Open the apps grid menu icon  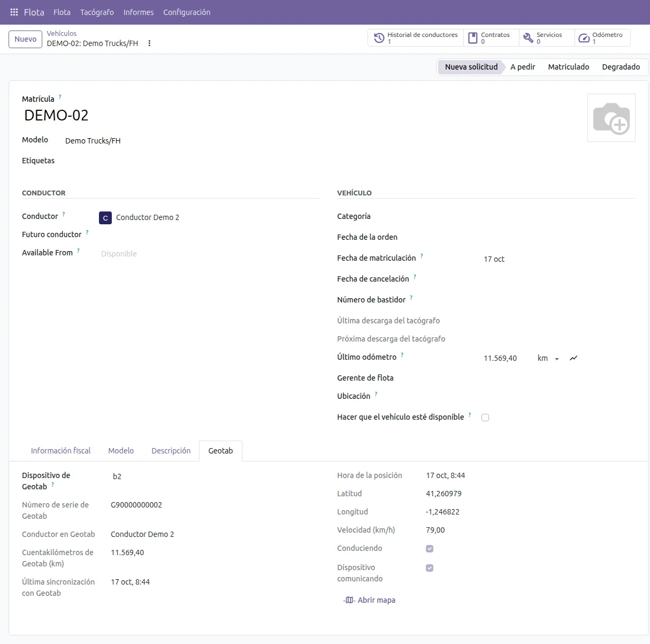(14, 12)
